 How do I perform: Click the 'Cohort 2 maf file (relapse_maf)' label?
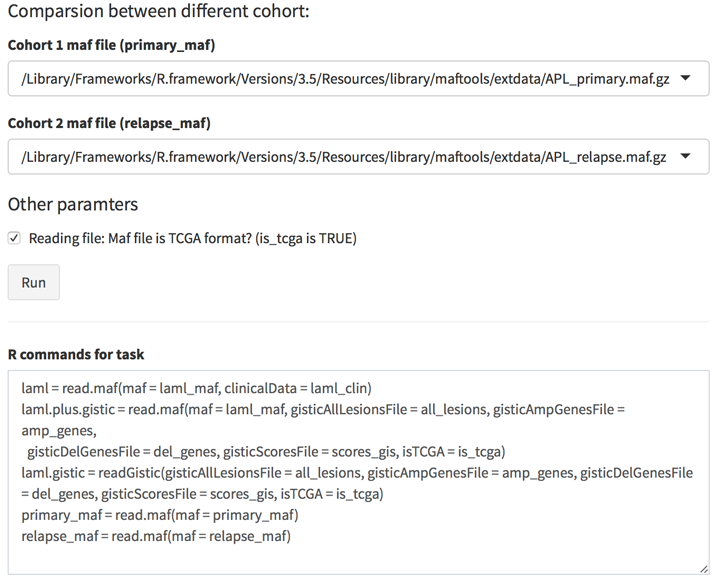click(x=109, y=123)
